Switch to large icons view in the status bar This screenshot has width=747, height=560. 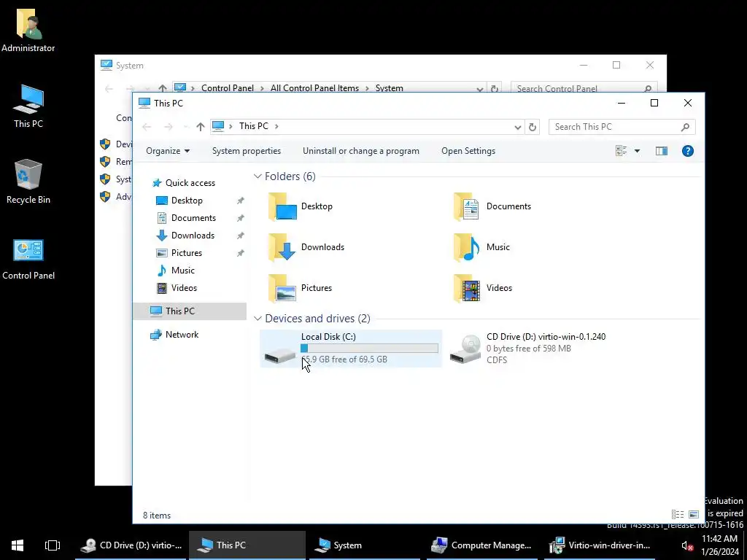pyautogui.click(x=694, y=515)
